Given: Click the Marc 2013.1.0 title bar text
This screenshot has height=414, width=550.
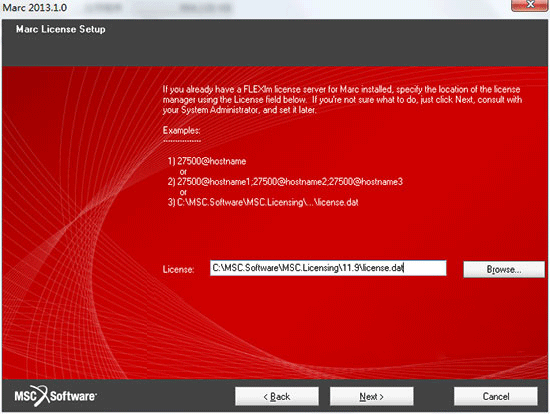Looking at the screenshot, I should [34, 7].
